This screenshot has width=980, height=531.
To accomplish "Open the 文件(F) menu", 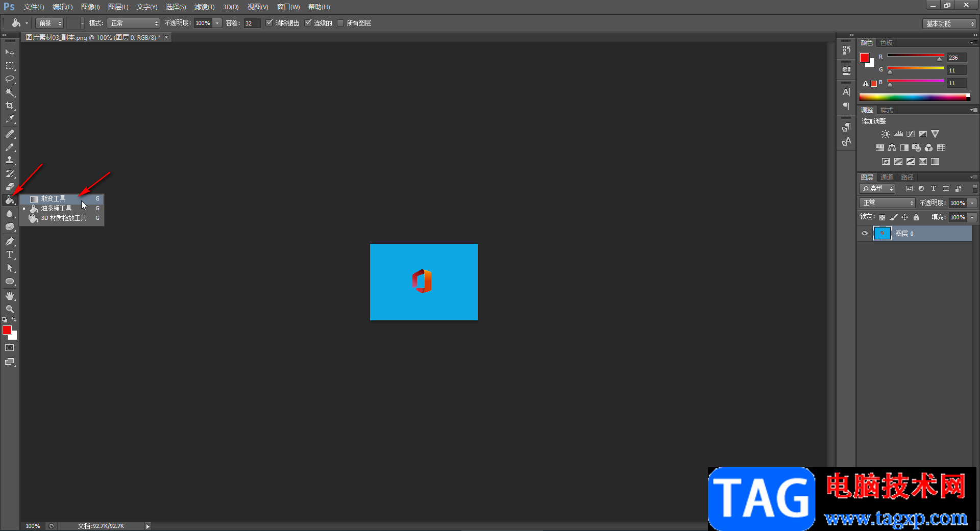I will (34, 7).
